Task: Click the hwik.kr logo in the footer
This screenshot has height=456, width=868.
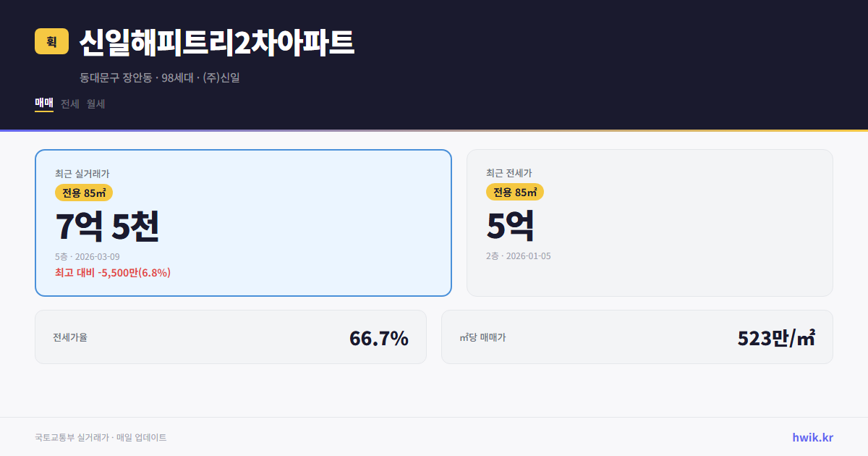Action: [x=812, y=436]
